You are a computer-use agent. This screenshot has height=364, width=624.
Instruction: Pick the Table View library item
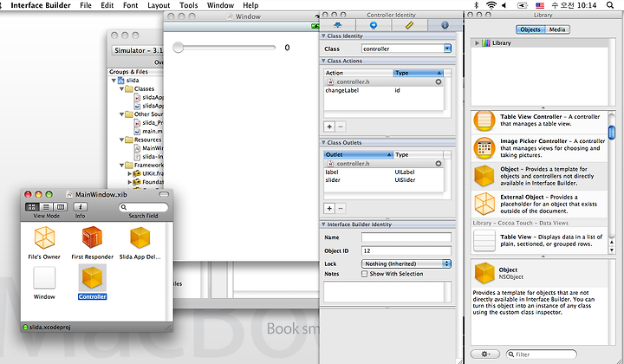coord(540,240)
